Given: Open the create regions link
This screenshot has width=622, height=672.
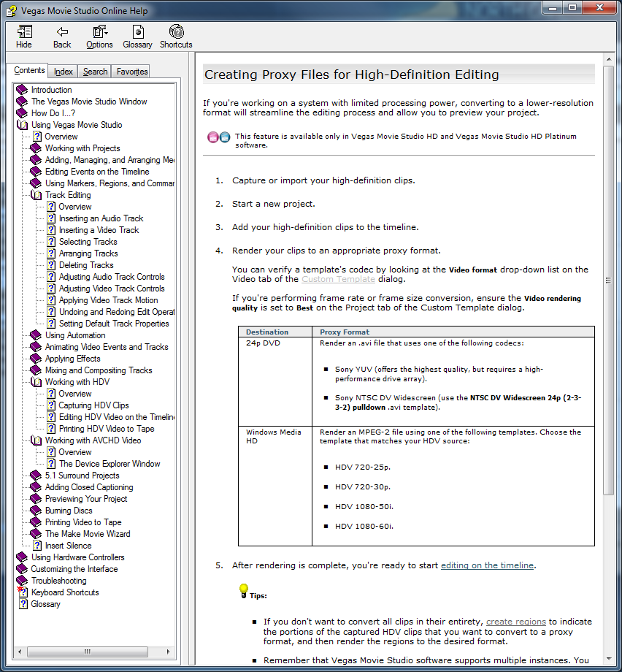Looking at the screenshot, I should (516, 622).
